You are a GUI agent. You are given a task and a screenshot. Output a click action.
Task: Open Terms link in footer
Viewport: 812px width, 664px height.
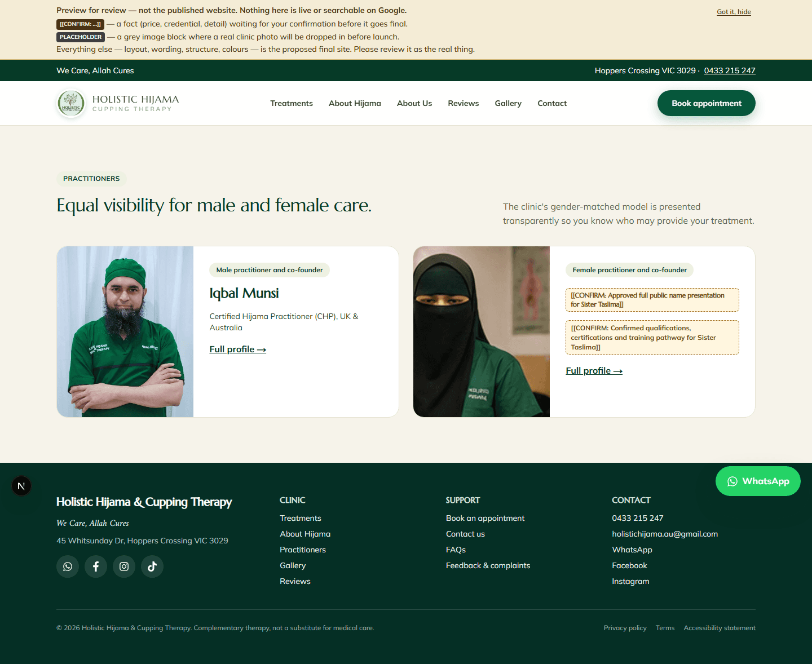click(665, 628)
